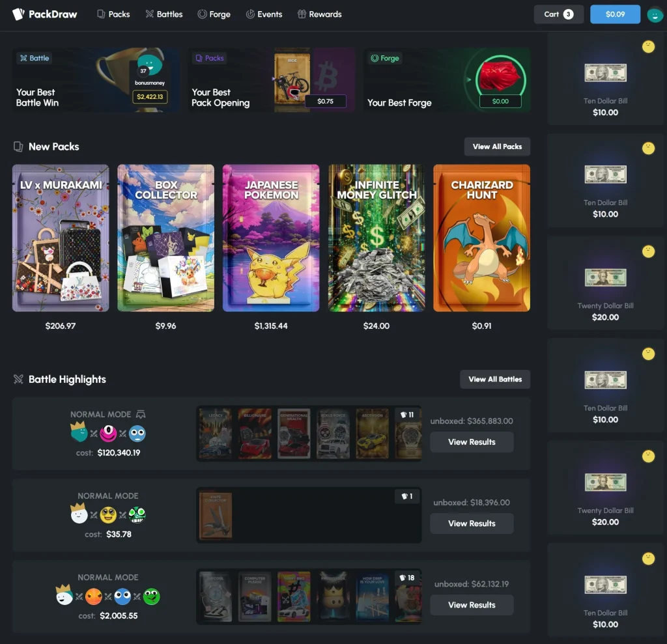Click the PackDraw logo

45,14
